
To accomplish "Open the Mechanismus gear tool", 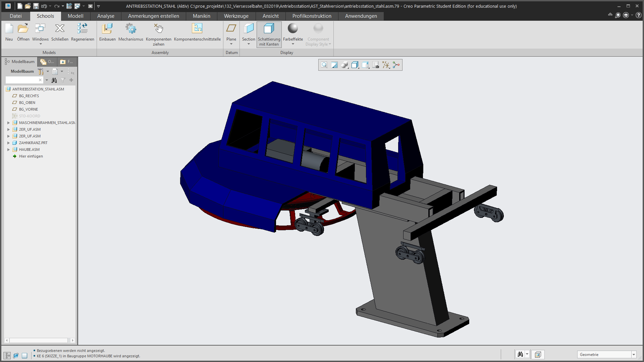I will point(131,29).
